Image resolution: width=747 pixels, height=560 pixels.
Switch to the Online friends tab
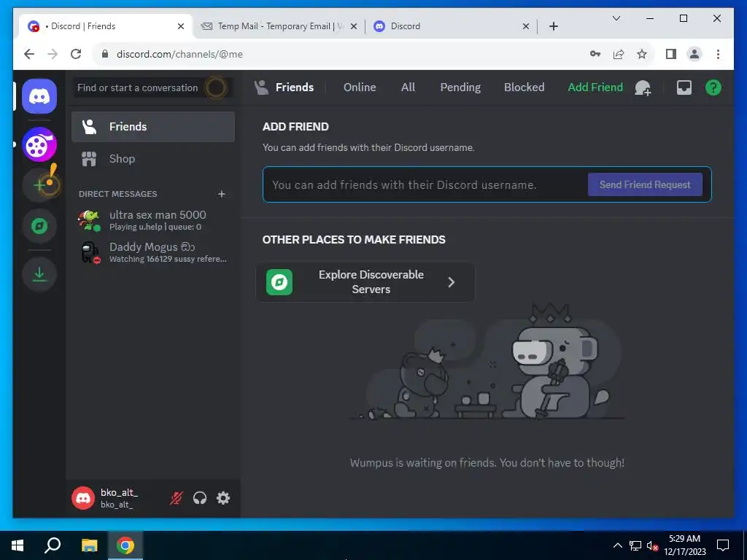coord(360,87)
